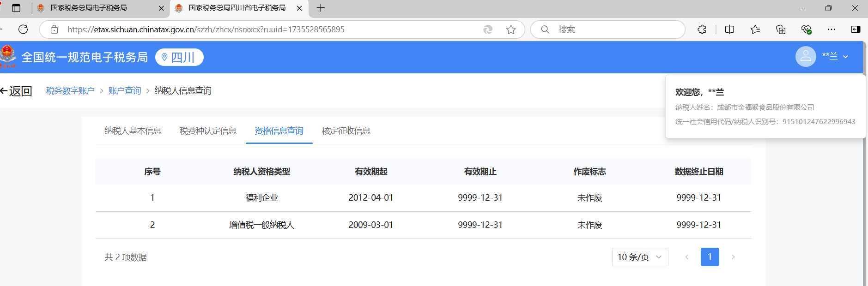Click the star icon to bookmark page
This screenshot has height=286, width=868.
(x=510, y=30)
